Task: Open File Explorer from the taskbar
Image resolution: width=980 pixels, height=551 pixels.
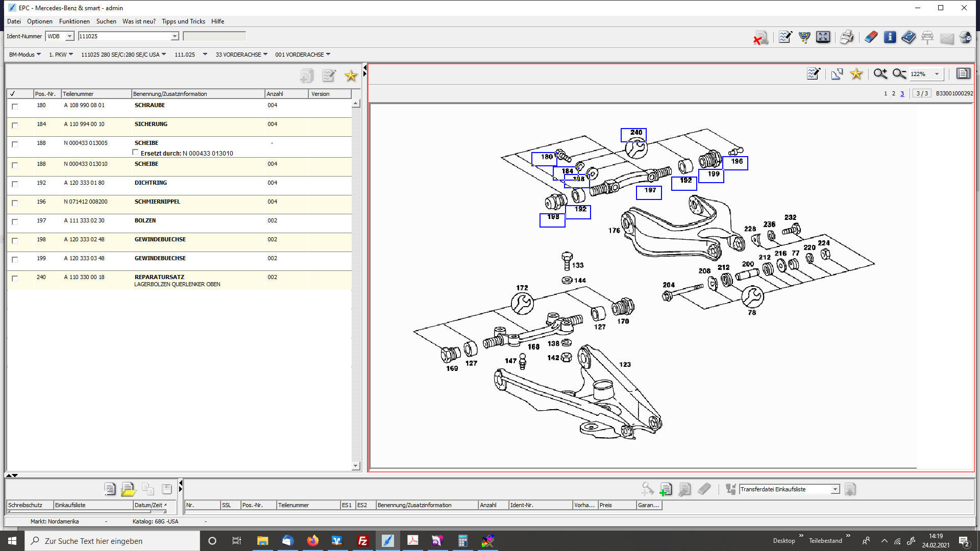Action: [262, 541]
